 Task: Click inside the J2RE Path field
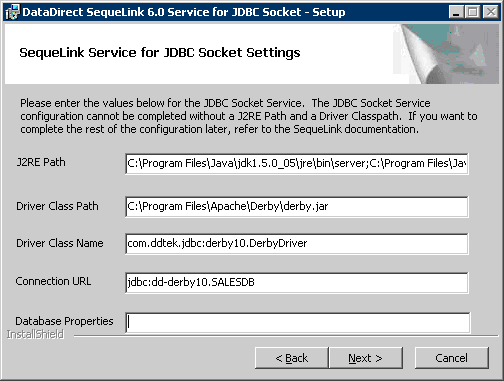click(297, 164)
